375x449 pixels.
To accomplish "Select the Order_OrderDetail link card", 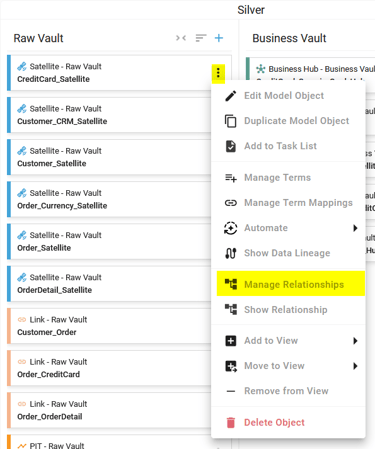I will [109, 410].
